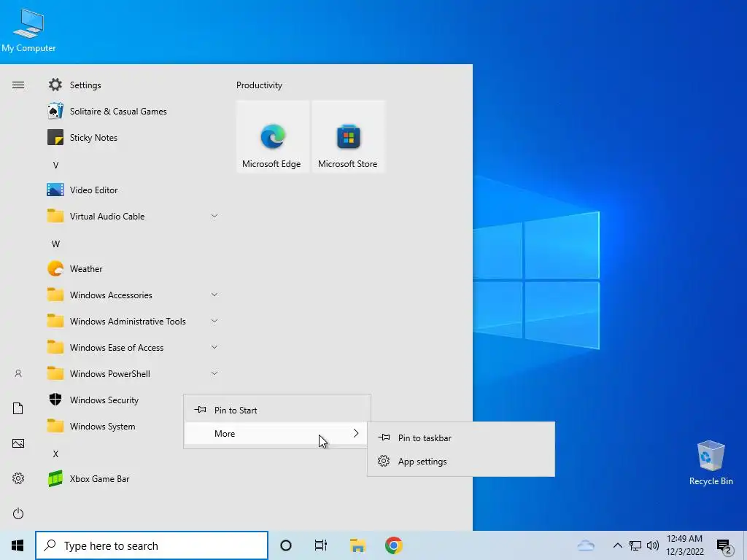Click the X letter header in apps list
The width and height of the screenshot is (747, 560).
click(x=55, y=454)
